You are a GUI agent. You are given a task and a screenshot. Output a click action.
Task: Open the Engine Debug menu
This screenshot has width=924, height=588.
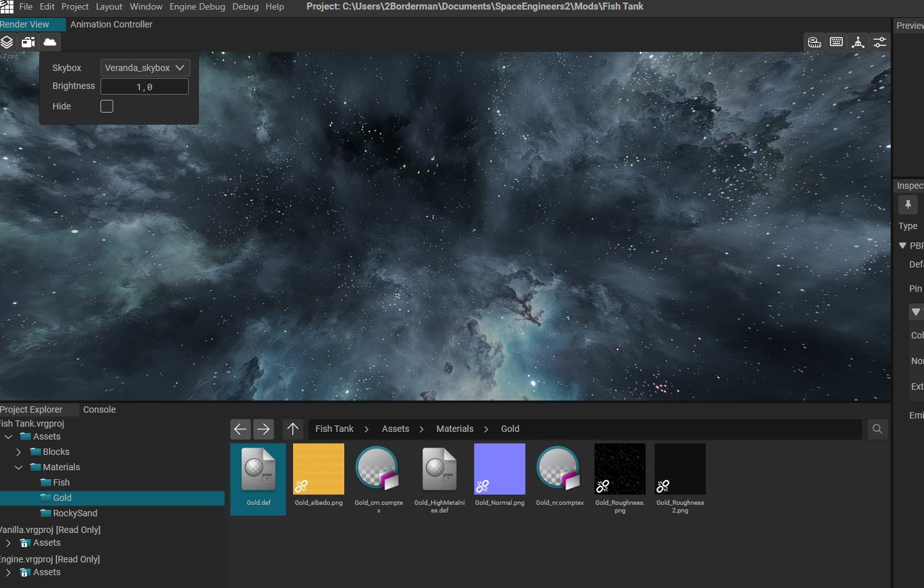pyautogui.click(x=197, y=6)
